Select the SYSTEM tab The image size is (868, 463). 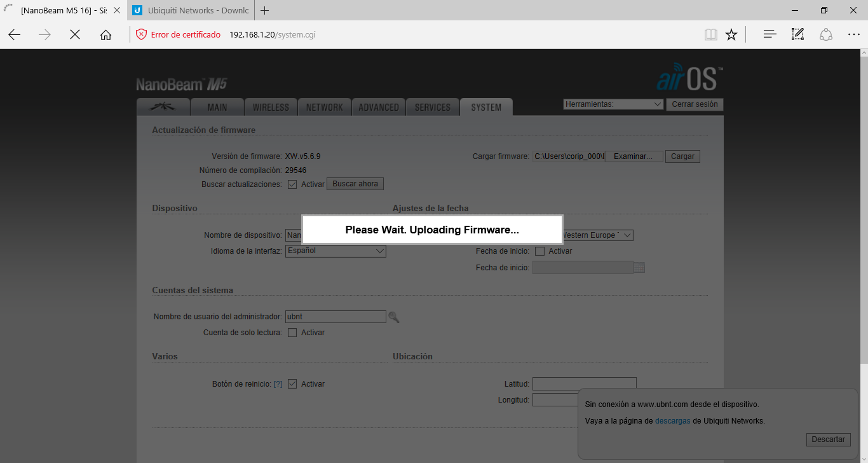[486, 107]
